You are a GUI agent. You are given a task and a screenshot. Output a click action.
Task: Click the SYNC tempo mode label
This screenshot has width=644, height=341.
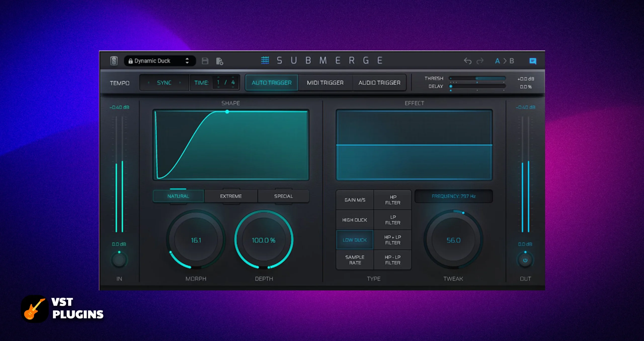pos(164,83)
